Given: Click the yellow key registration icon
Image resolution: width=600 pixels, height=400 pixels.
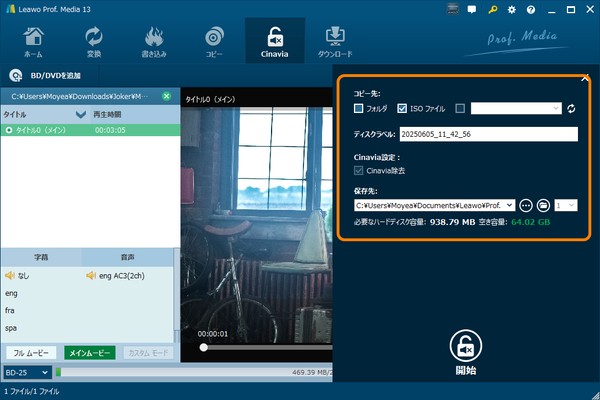Looking at the screenshot, I should pyautogui.click(x=492, y=10).
